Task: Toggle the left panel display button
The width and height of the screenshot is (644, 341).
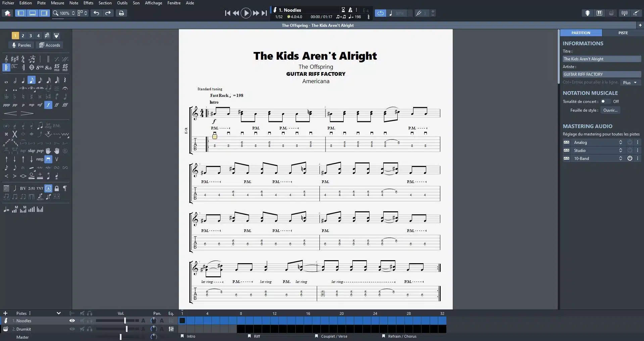Action: coord(21,13)
